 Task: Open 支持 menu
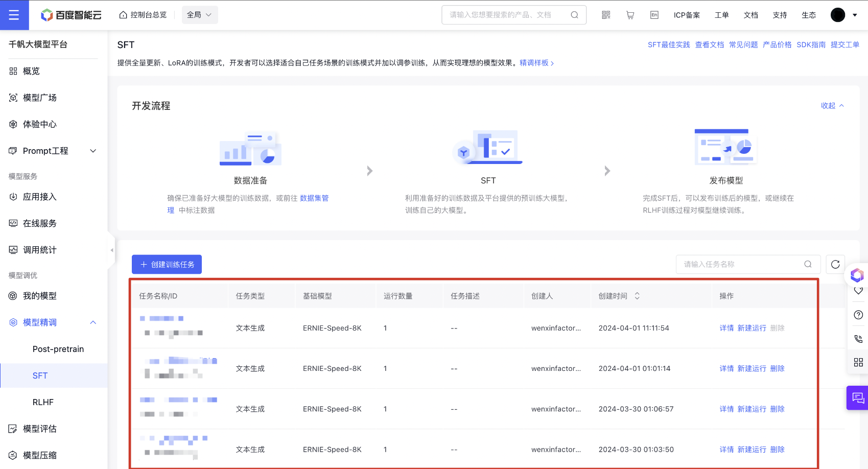[x=780, y=15]
